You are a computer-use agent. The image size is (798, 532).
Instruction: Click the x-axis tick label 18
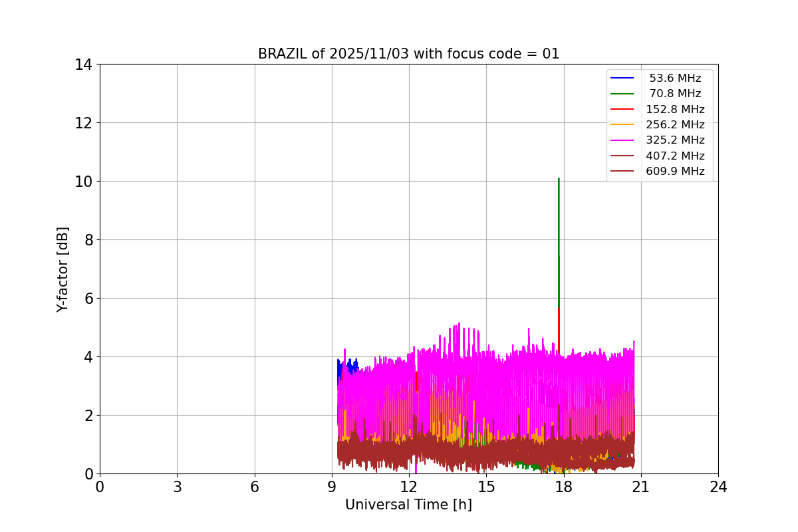(564, 487)
